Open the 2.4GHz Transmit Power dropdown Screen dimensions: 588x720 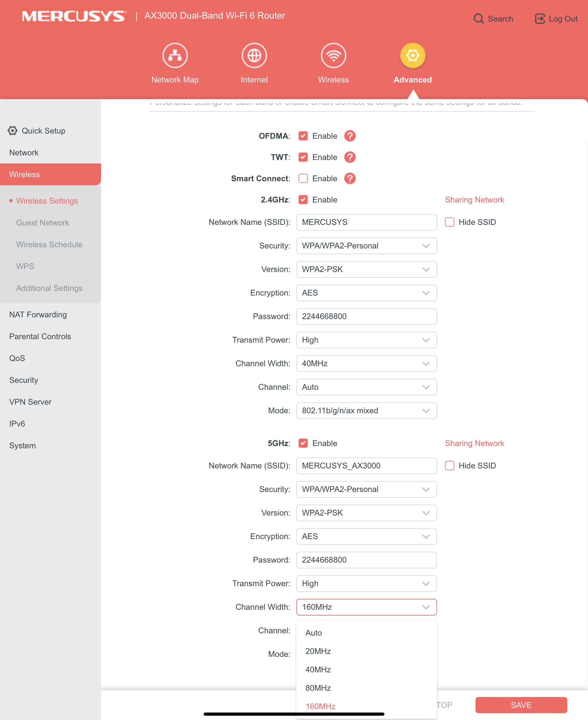click(x=366, y=340)
